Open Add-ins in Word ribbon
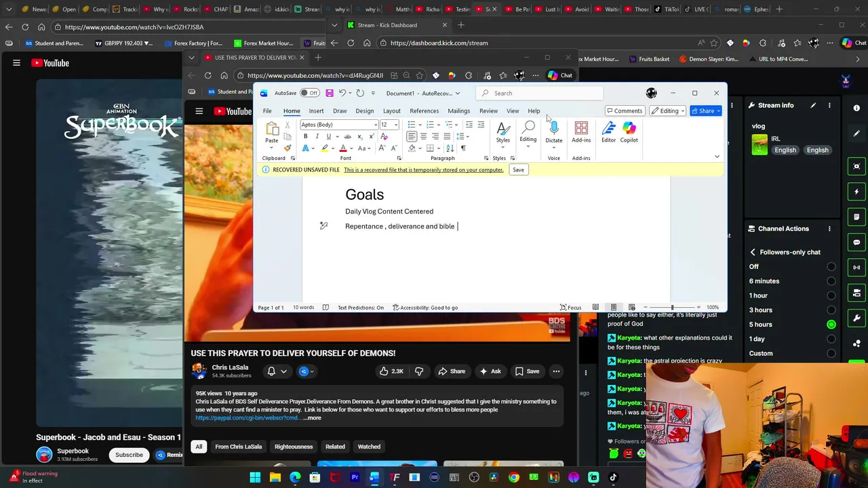Image resolution: width=868 pixels, height=488 pixels. (x=581, y=132)
